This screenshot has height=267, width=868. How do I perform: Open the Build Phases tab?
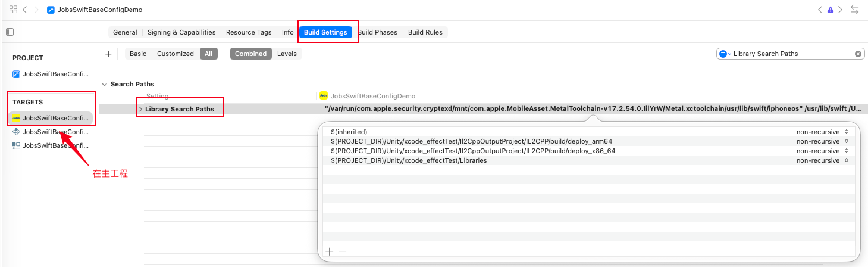[x=377, y=32]
